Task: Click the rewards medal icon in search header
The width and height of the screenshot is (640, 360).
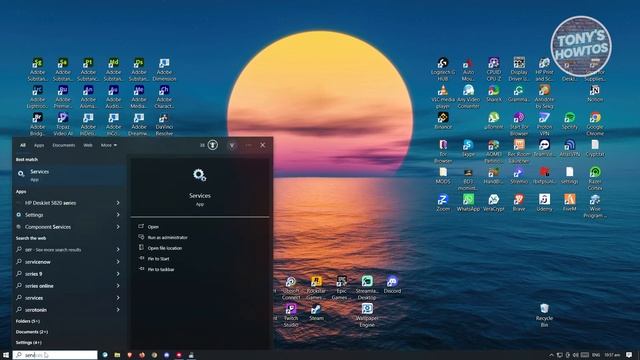Action: [213, 145]
